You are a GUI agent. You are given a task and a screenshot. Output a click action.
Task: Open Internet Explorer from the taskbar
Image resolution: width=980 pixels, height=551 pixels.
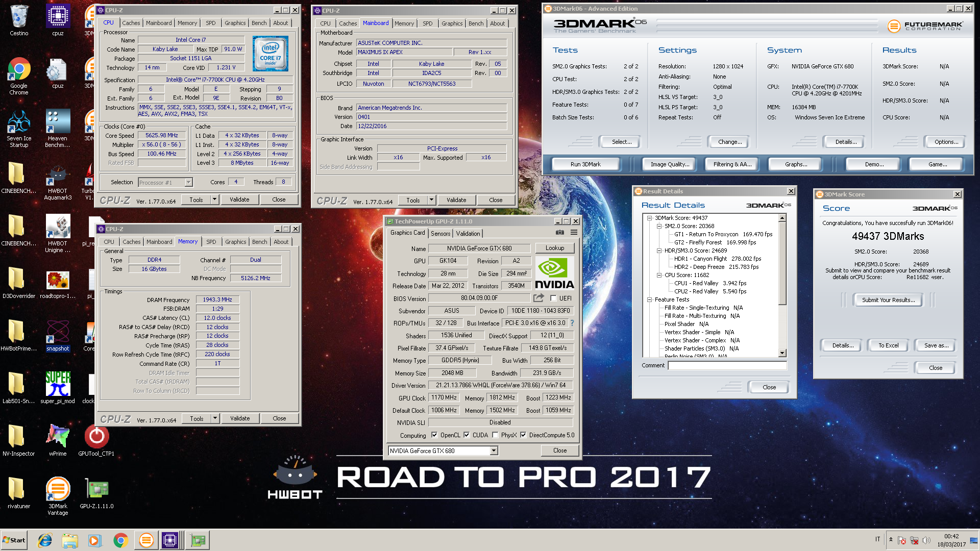(45, 540)
